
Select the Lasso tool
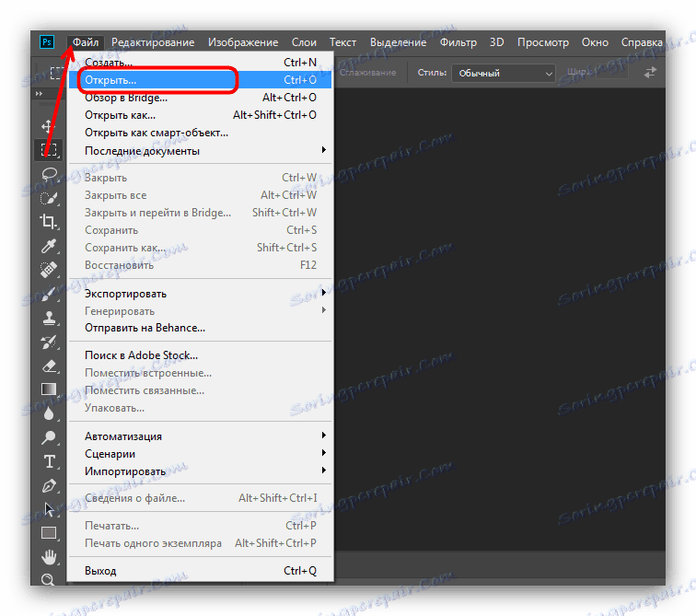pos(49,174)
